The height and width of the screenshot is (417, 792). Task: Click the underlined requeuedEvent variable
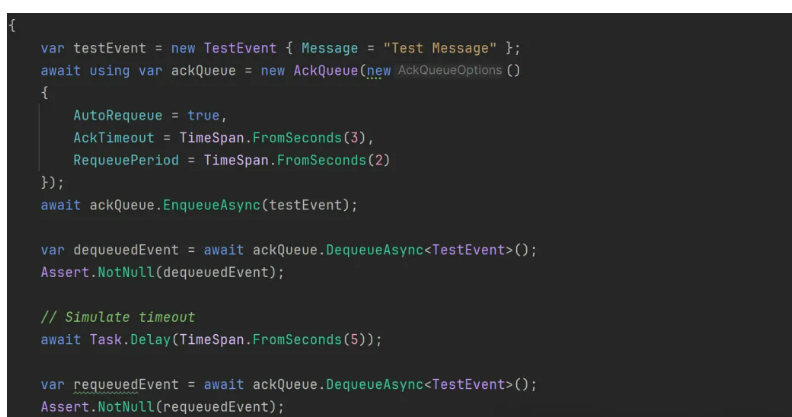click(x=126, y=385)
